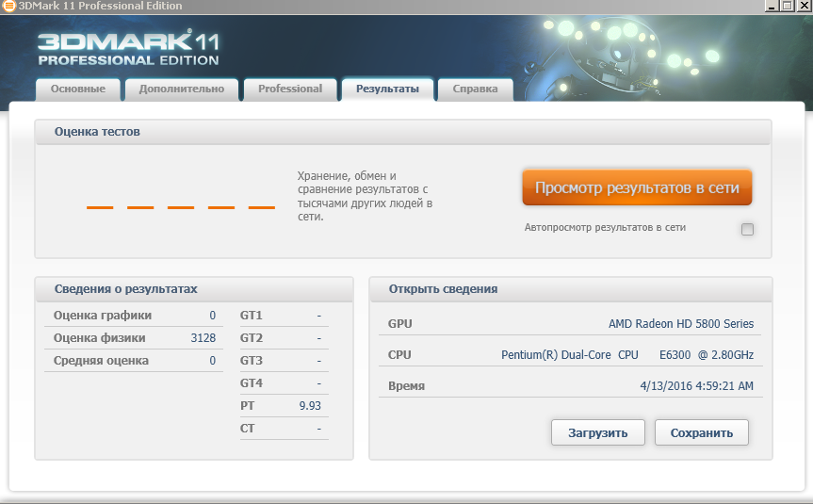Select the Результаты tab
813x504 pixels.
[x=387, y=89]
